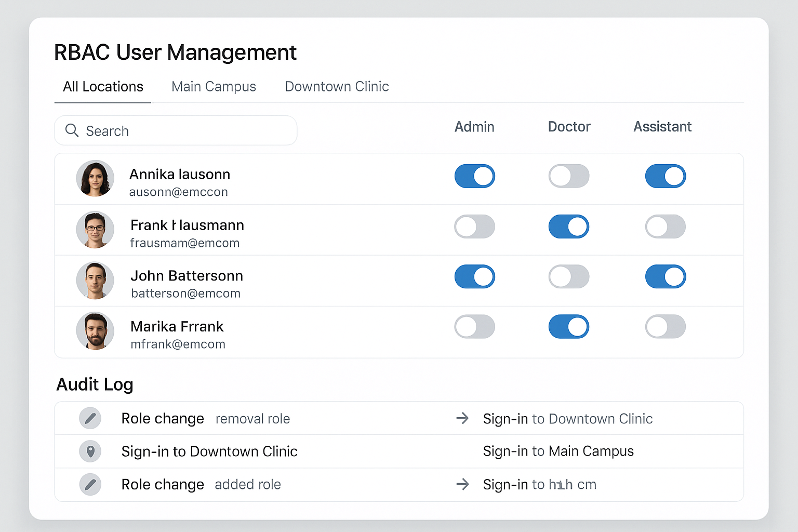Switch to the Downtown Clinic tab

337,86
